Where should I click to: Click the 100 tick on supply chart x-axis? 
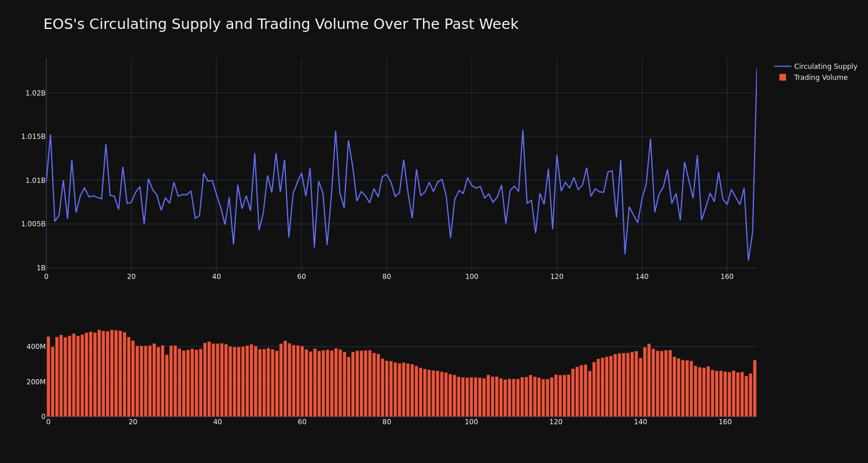coord(472,277)
